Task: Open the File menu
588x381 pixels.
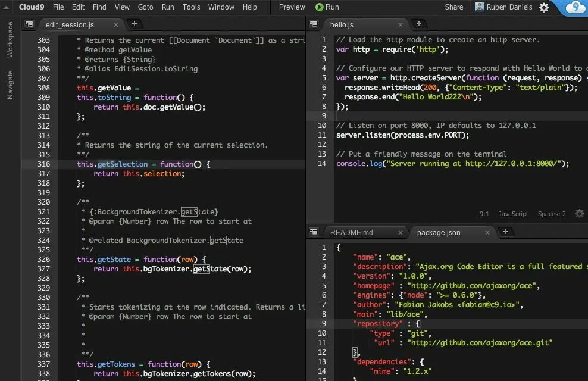Action: click(x=58, y=7)
